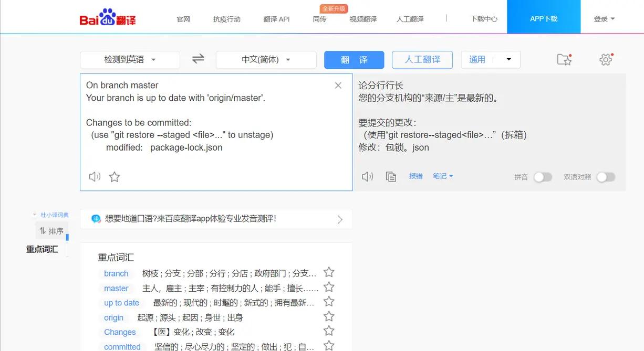Click the speaker icon under the Chinese translation
Image resolution: width=644 pixels, height=351 pixels.
tap(367, 176)
